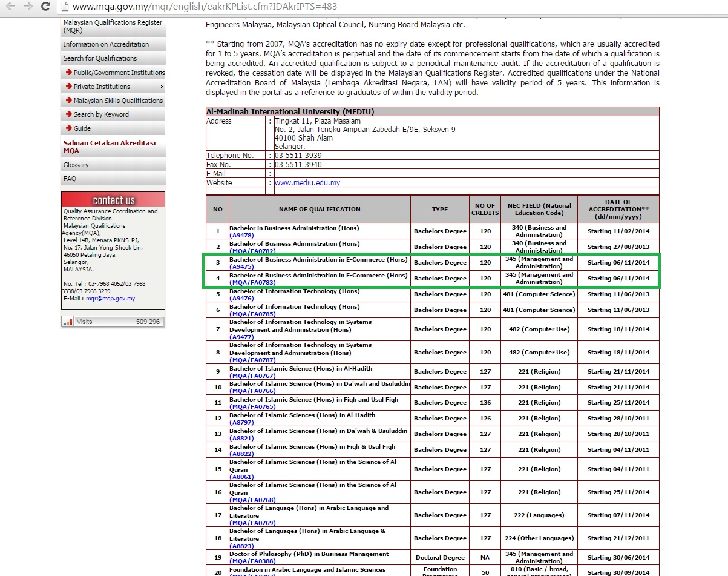Open the www.mediu.edu.my website link
This screenshot has width=728, height=576.
click(307, 183)
